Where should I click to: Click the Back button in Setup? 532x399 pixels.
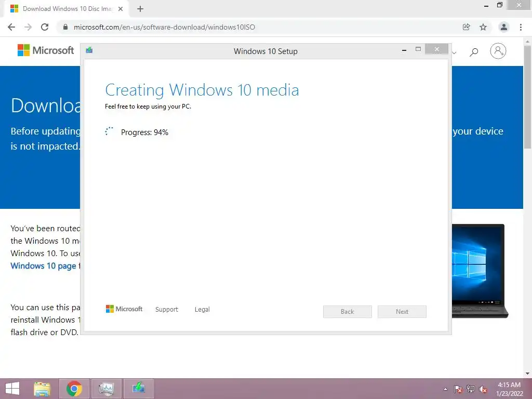tap(348, 312)
